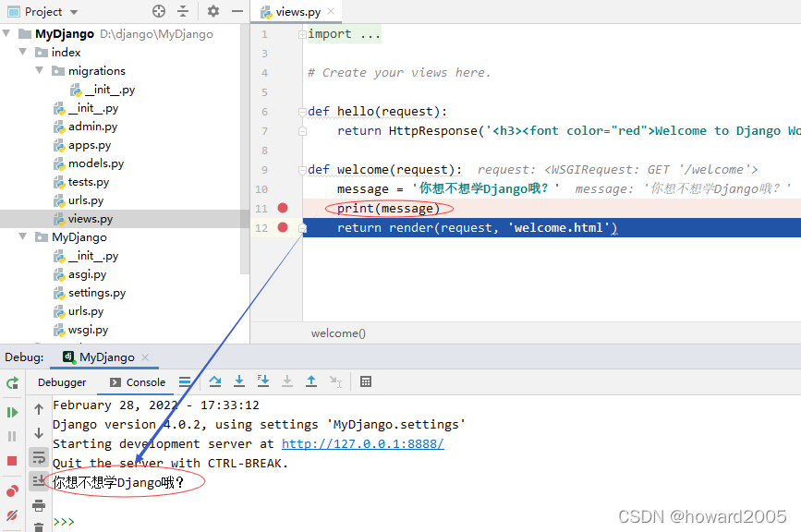Open Project panel settings gear
Image resolution: width=801 pixels, height=532 pixels.
(x=213, y=11)
